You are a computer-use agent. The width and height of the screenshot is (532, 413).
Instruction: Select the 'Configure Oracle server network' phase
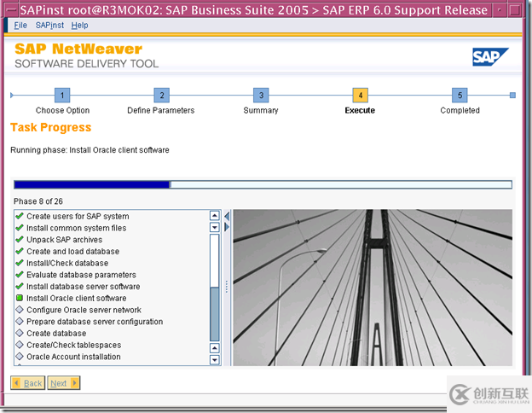tap(84, 310)
